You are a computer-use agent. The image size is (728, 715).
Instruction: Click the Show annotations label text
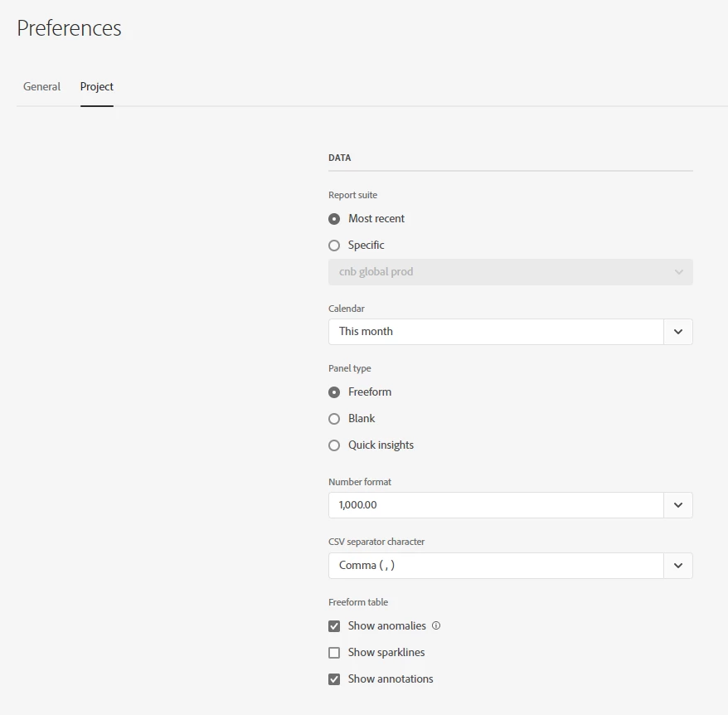[391, 679]
